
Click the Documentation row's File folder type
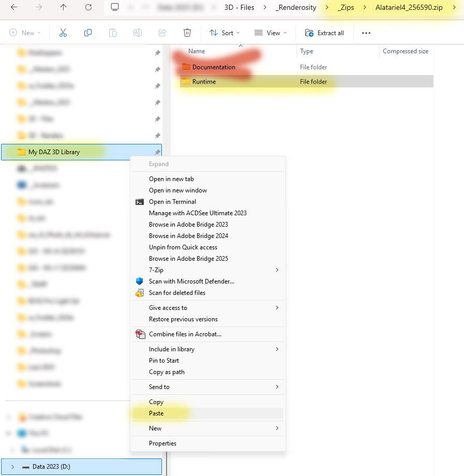[313, 67]
